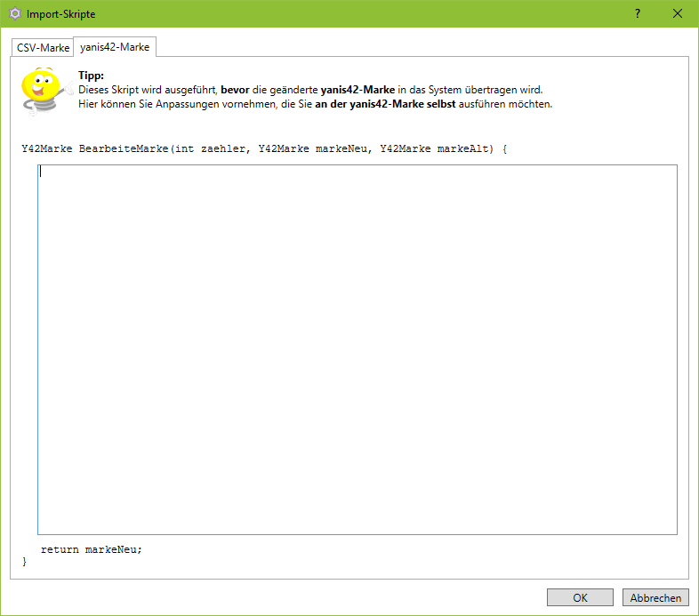Click bold "yanis42-Marke" in first tip line
The height and width of the screenshot is (616, 699).
pyautogui.click(x=358, y=90)
